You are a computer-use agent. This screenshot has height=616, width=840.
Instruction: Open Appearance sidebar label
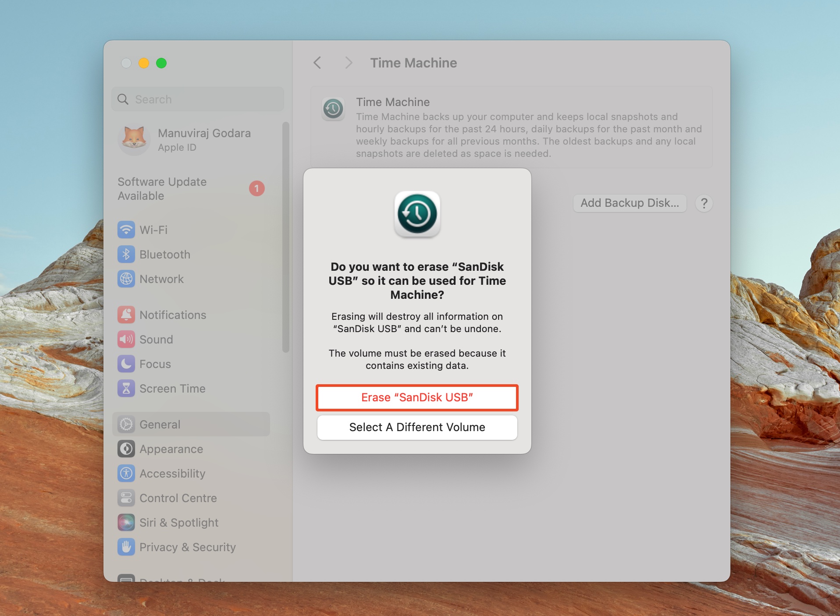coord(171,449)
